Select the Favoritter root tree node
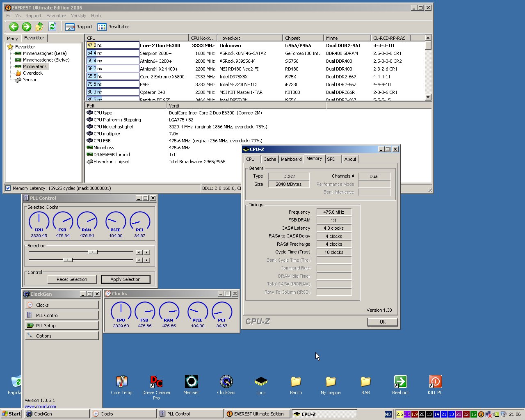This screenshot has height=420, width=525. [x=25, y=47]
